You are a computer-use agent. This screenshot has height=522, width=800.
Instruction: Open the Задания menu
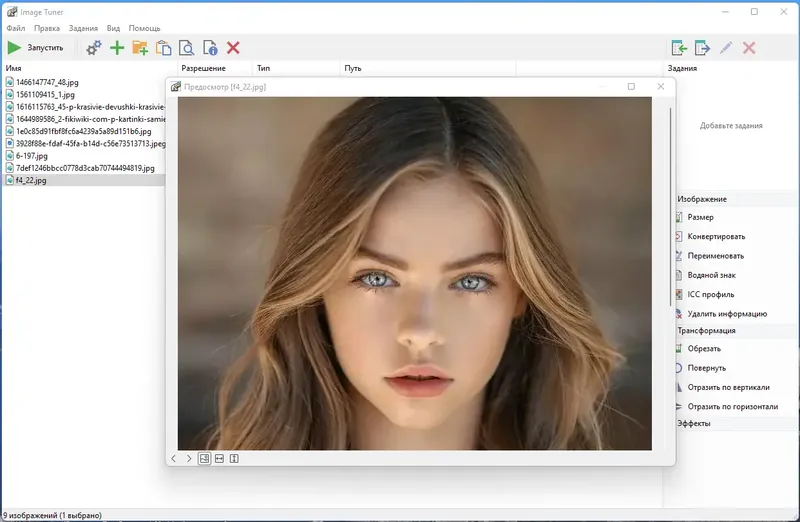click(83, 28)
